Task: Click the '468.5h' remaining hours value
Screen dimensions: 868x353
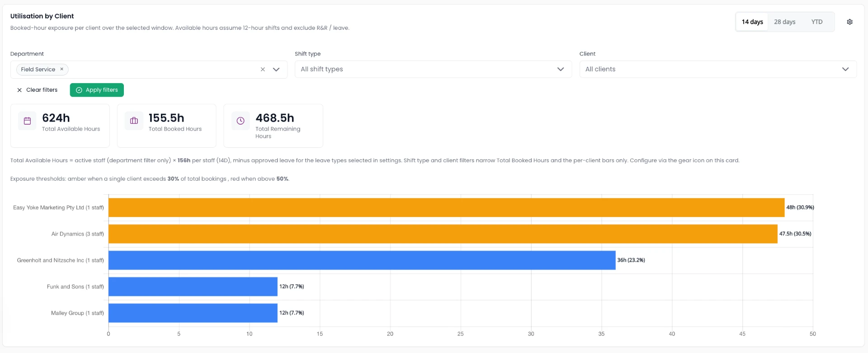Action: pos(275,118)
